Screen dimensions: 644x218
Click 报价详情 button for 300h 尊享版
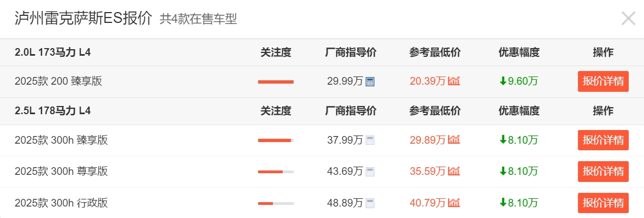pos(603,172)
